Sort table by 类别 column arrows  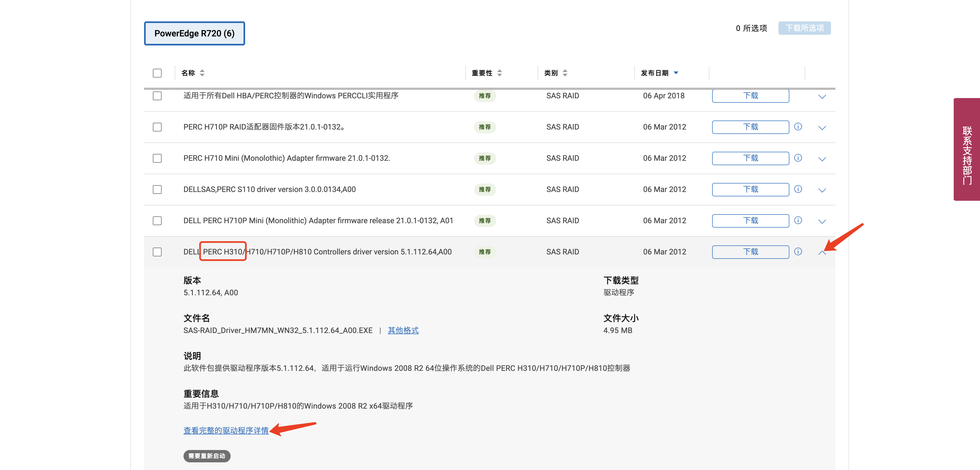coord(564,73)
